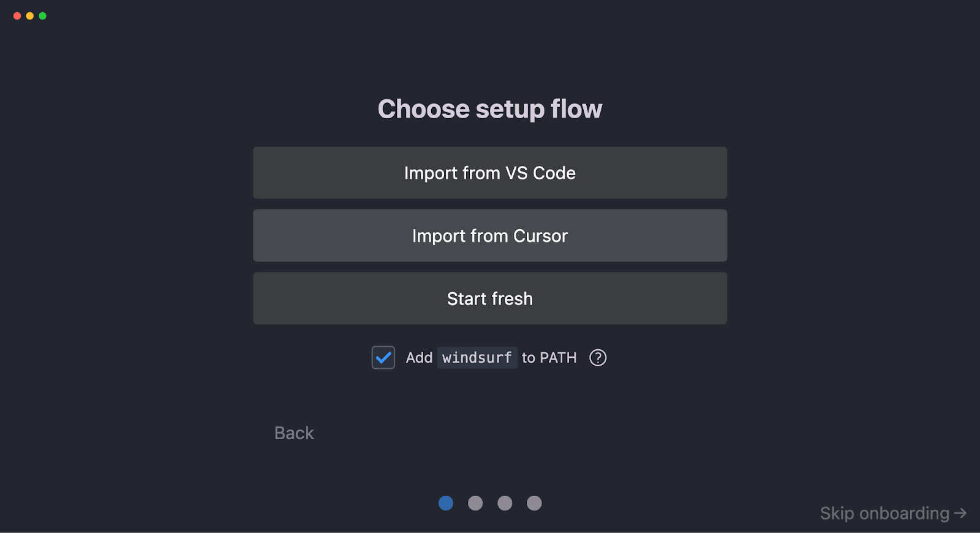Enter fullscreen via the green traffic light

[x=42, y=16]
